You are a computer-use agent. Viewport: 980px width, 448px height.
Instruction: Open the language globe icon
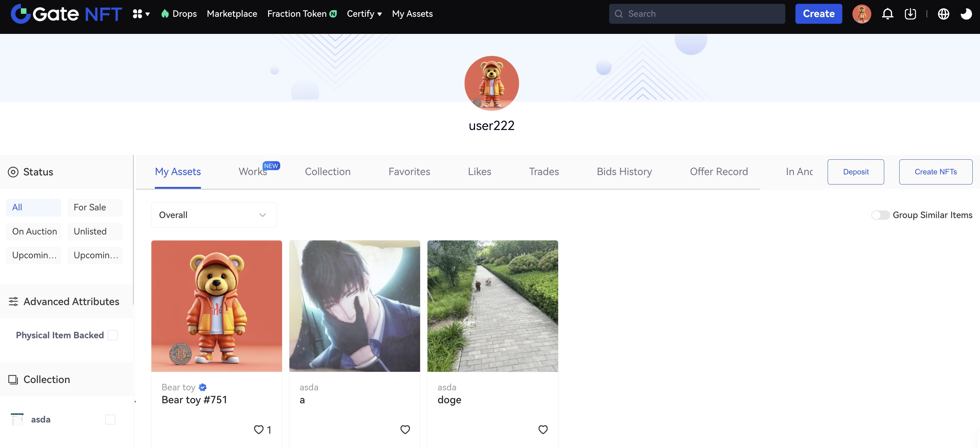pyautogui.click(x=943, y=14)
